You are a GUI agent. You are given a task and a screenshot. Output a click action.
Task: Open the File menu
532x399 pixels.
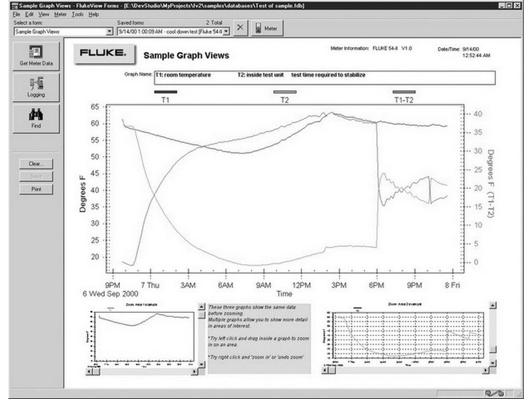[x=16, y=15]
